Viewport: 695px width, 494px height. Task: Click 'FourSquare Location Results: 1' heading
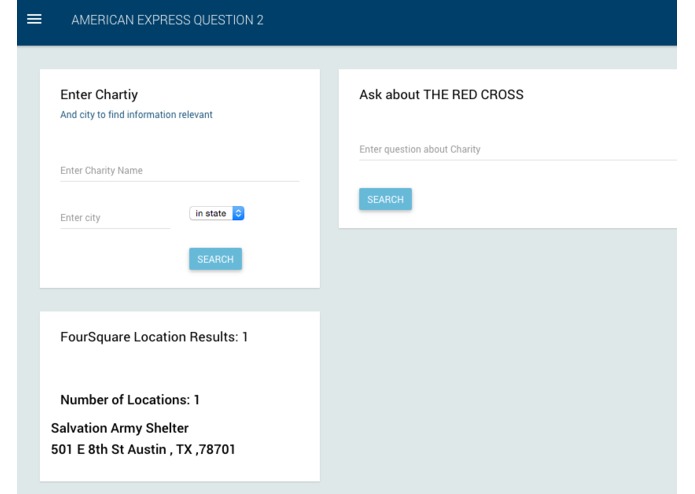point(154,337)
